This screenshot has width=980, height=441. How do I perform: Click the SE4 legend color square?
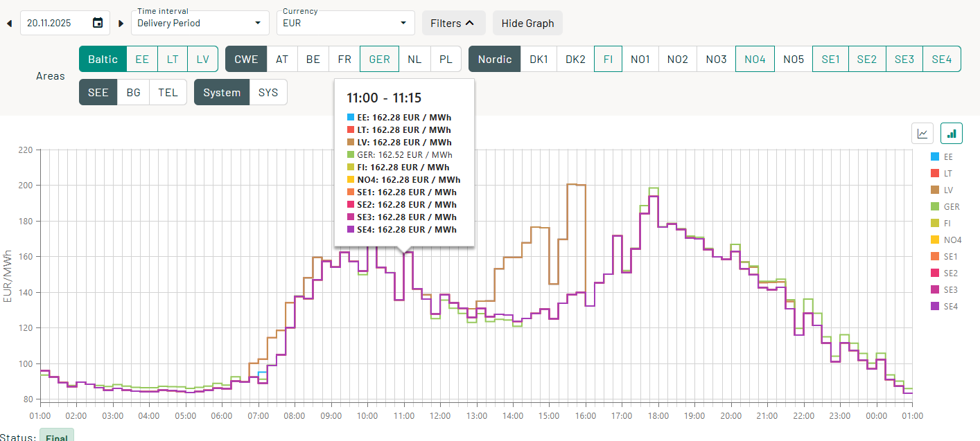(x=934, y=306)
